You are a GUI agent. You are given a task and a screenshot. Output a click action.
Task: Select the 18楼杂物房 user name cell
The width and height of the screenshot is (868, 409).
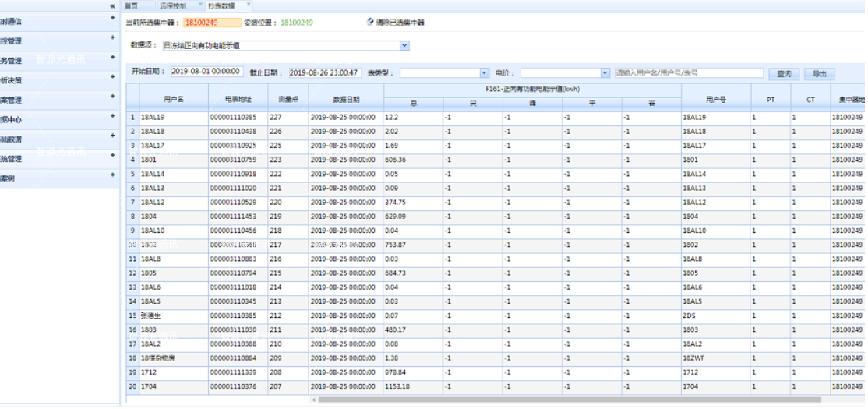(x=174, y=358)
